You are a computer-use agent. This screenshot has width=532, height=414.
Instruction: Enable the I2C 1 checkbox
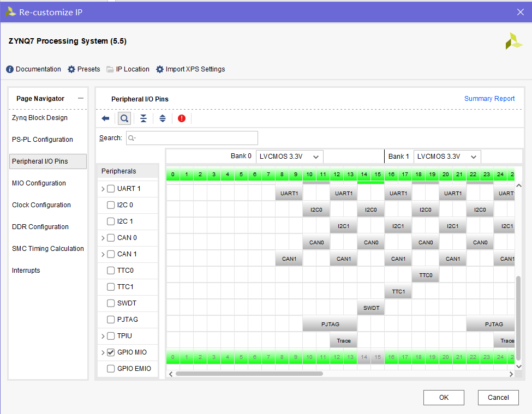coord(111,221)
